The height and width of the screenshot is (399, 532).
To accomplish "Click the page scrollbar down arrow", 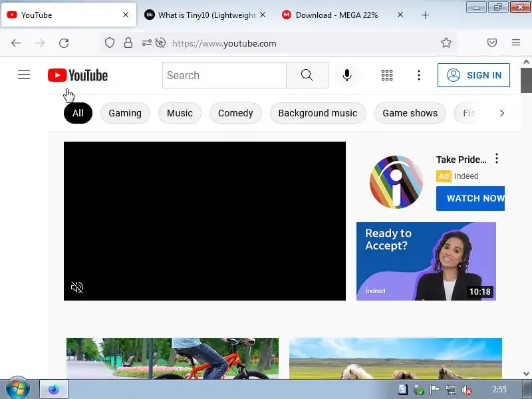I will tap(526, 374).
